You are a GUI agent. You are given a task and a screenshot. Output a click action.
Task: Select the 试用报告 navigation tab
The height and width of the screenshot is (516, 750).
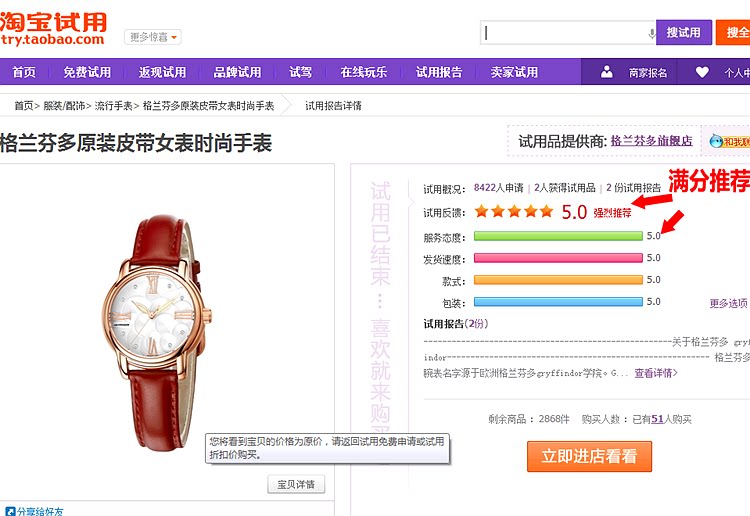tap(439, 72)
